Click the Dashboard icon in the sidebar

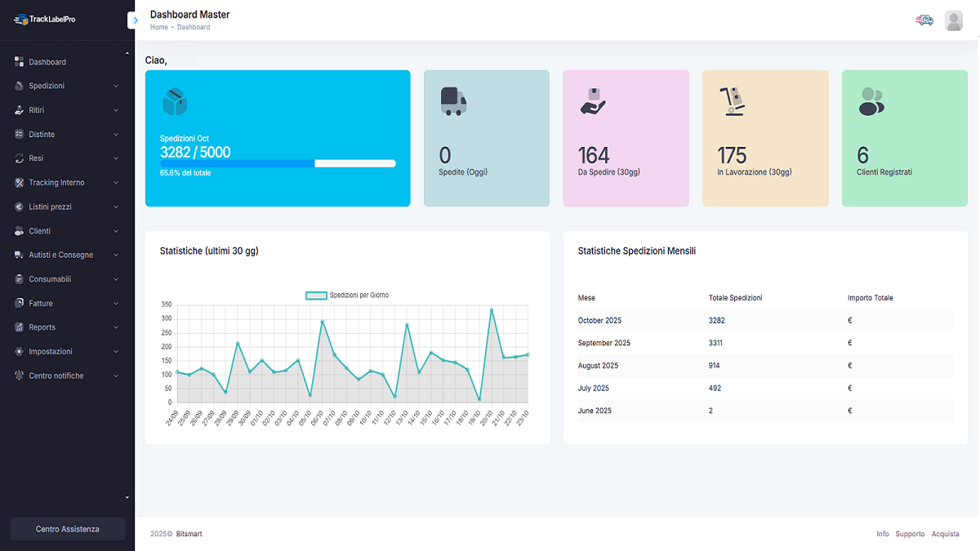[x=20, y=62]
